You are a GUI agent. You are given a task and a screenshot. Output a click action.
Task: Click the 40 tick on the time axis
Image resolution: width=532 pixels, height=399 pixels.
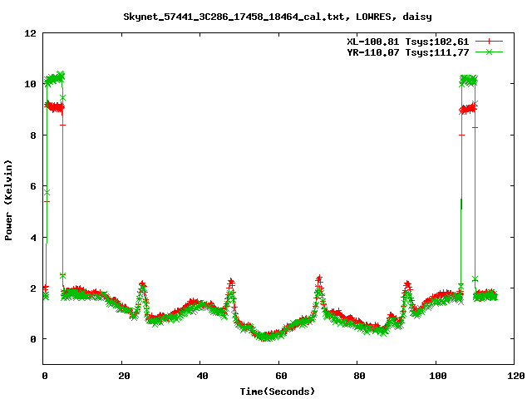click(200, 376)
